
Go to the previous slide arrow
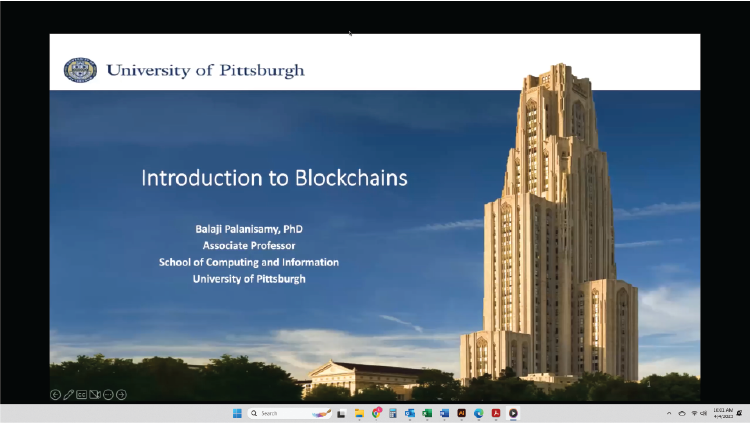click(x=55, y=394)
